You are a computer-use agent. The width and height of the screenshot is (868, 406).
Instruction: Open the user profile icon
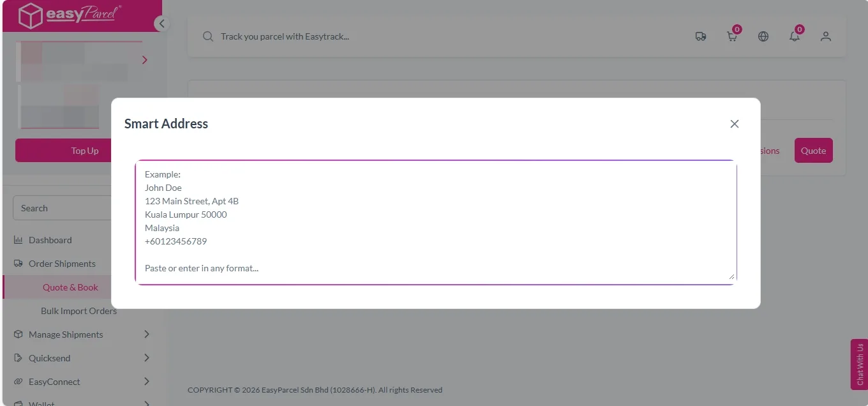coord(826,36)
